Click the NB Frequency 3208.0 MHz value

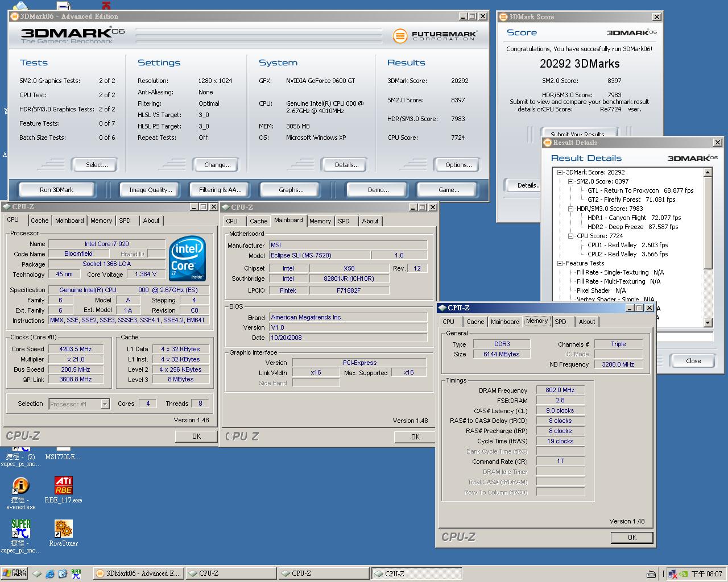pos(618,364)
